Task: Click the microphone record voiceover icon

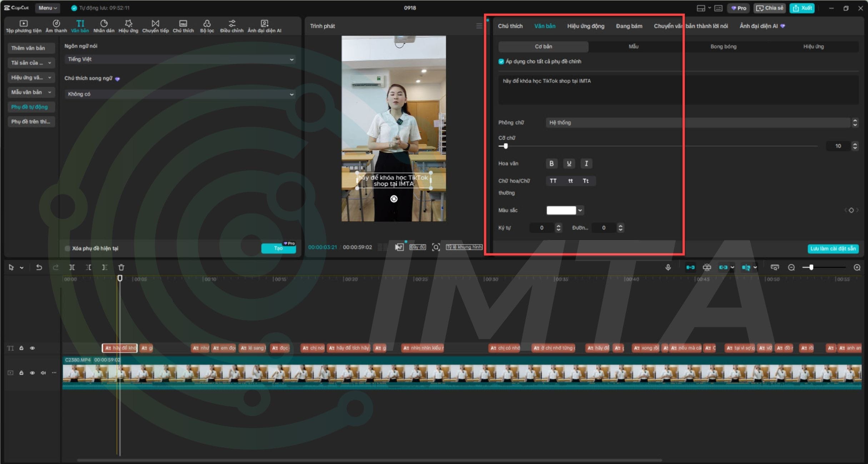Action: [x=668, y=267]
